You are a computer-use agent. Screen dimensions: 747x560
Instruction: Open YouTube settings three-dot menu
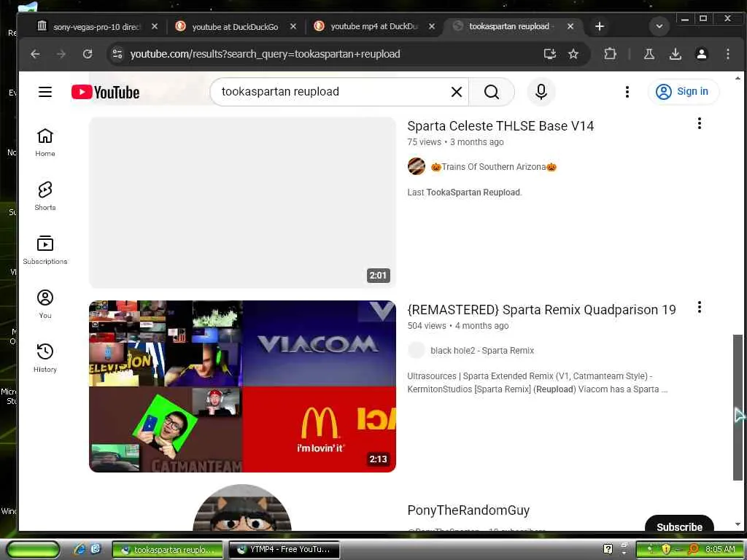pos(627,91)
